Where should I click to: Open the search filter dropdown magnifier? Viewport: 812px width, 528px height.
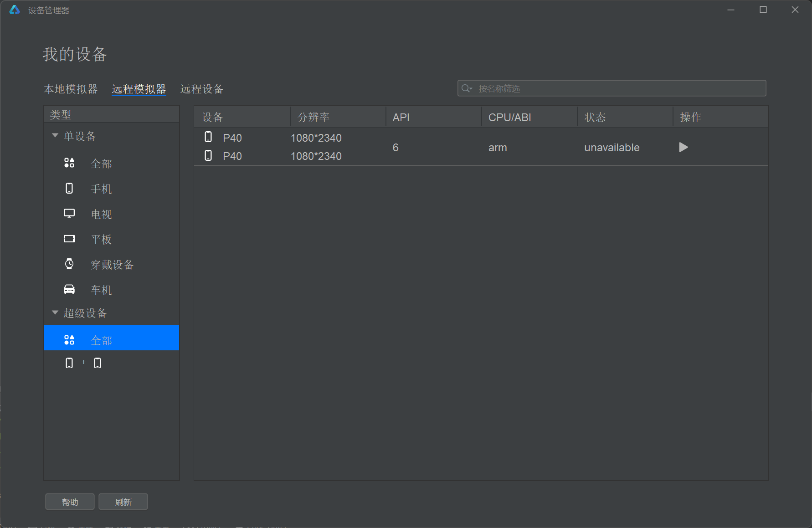point(467,88)
